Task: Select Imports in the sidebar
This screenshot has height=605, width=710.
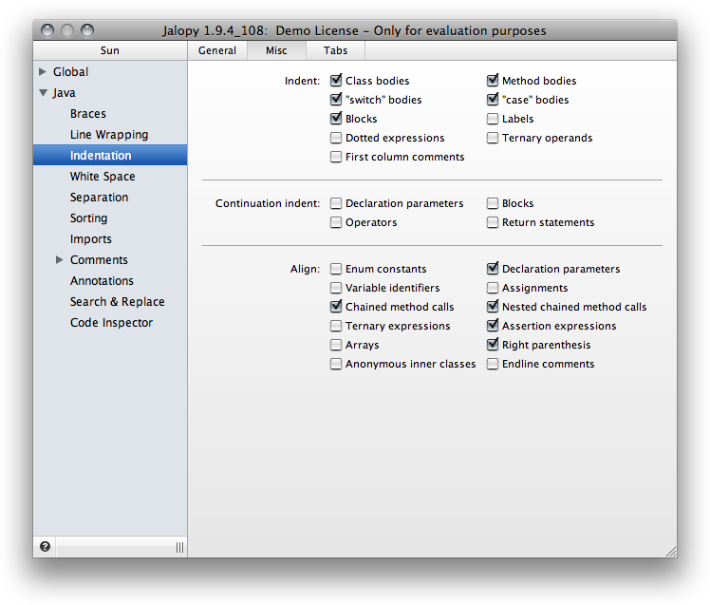Action: 110,239
